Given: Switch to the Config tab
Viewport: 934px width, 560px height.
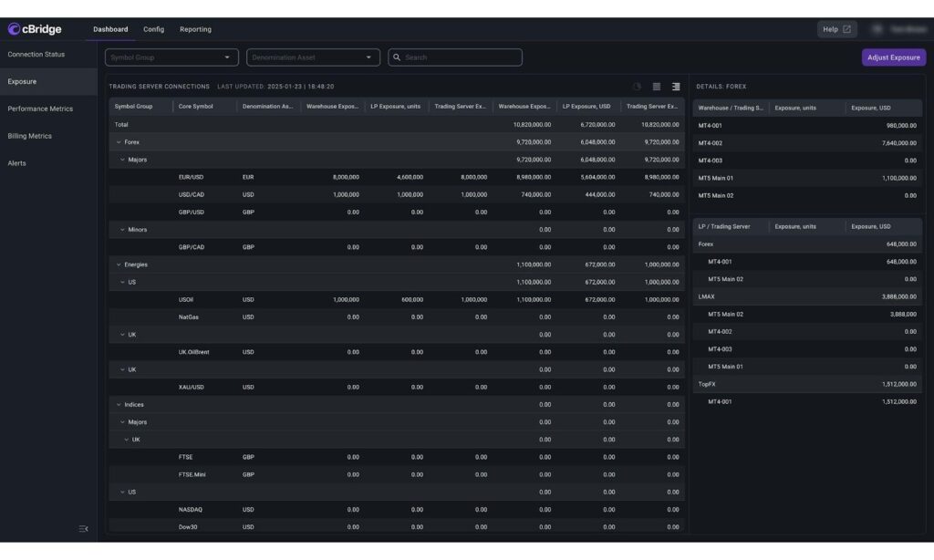Looking at the screenshot, I should coord(153,29).
